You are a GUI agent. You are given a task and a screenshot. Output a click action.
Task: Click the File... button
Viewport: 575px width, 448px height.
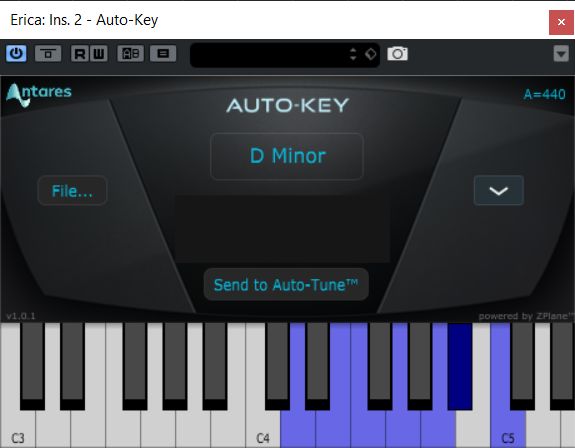pos(72,191)
